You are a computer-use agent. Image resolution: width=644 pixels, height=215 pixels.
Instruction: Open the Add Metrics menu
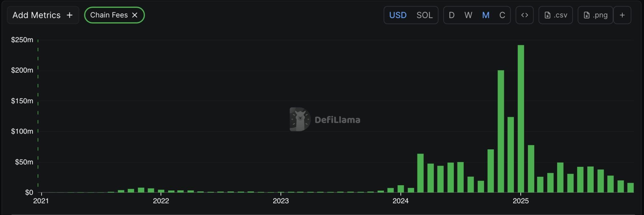[x=43, y=15]
